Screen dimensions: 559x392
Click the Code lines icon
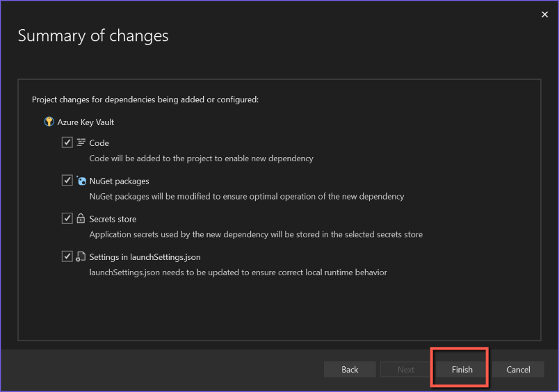click(81, 142)
